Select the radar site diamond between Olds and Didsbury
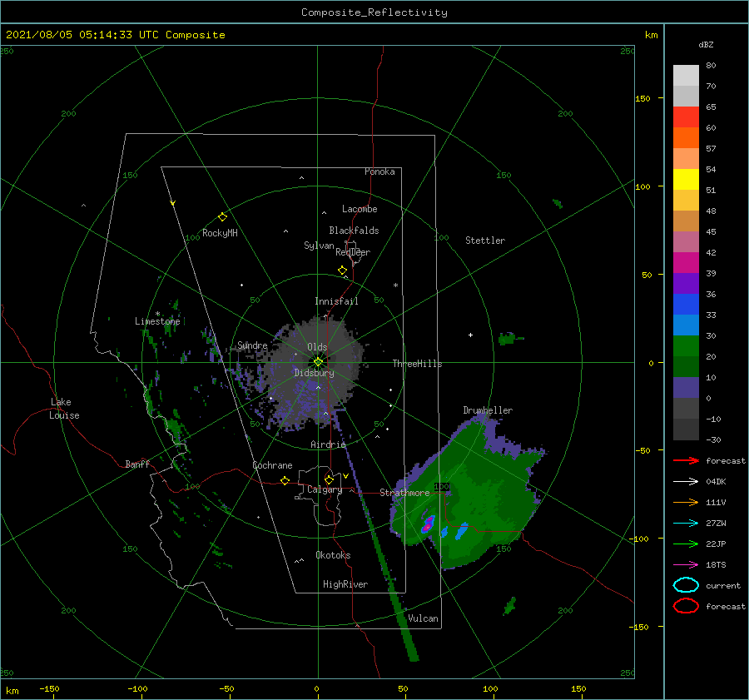 click(318, 362)
